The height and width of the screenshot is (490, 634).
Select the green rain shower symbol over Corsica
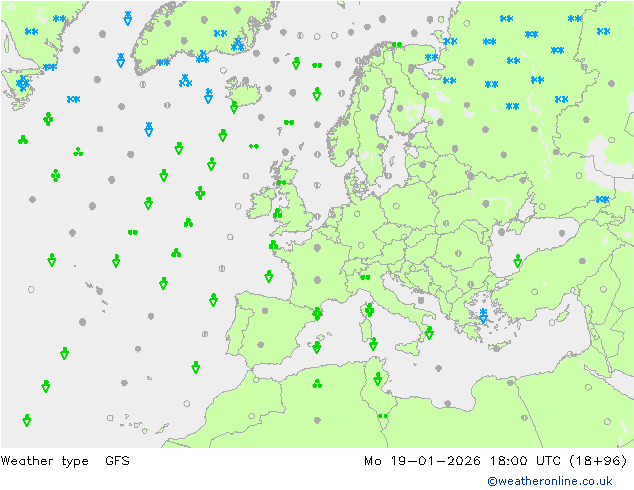pyautogui.click(x=369, y=310)
